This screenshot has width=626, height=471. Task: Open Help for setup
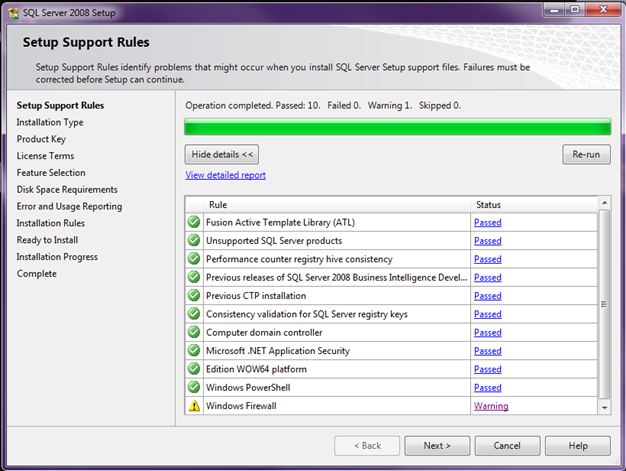click(578, 445)
